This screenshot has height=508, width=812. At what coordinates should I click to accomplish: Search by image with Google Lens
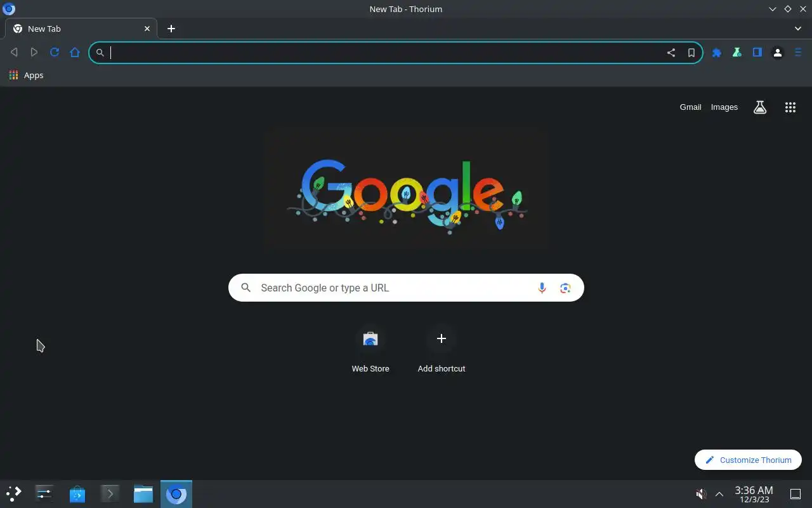click(x=565, y=288)
